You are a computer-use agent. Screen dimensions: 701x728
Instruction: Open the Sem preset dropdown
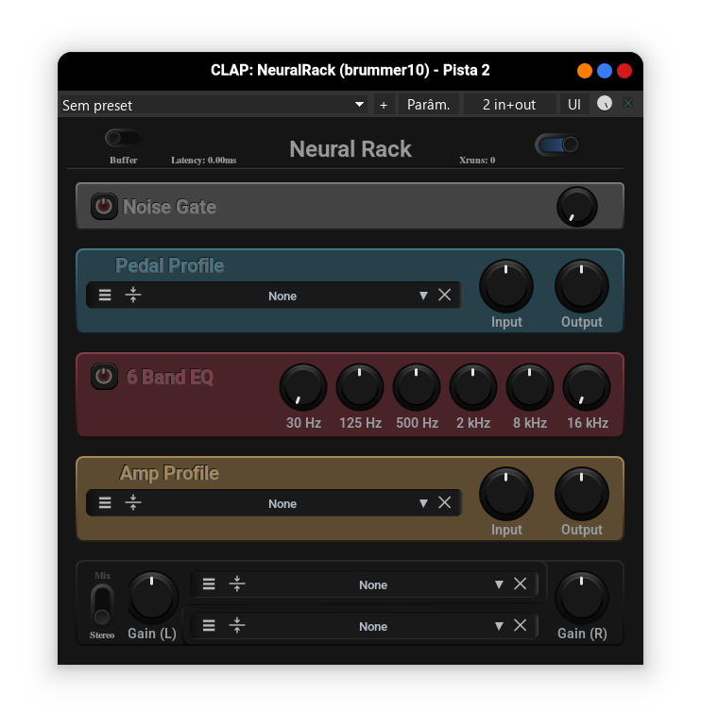(x=214, y=105)
